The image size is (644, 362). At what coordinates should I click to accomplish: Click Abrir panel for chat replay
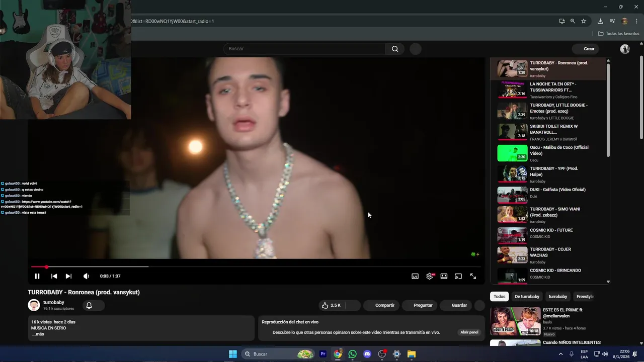(x=469, y=332)
